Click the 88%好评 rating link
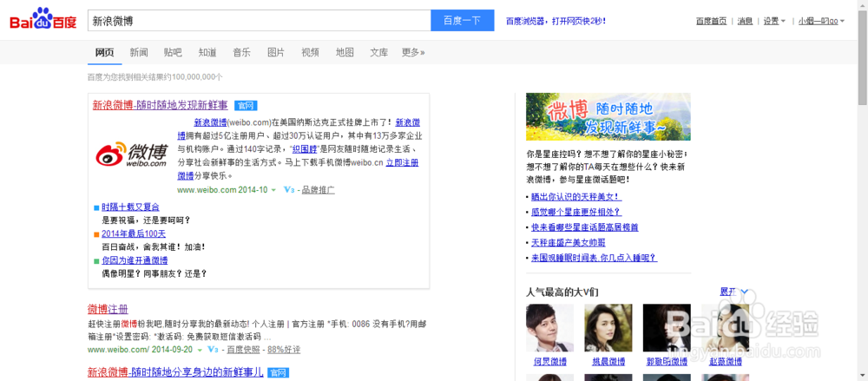This screenshot has height=381, width=868. click(284, 350)
